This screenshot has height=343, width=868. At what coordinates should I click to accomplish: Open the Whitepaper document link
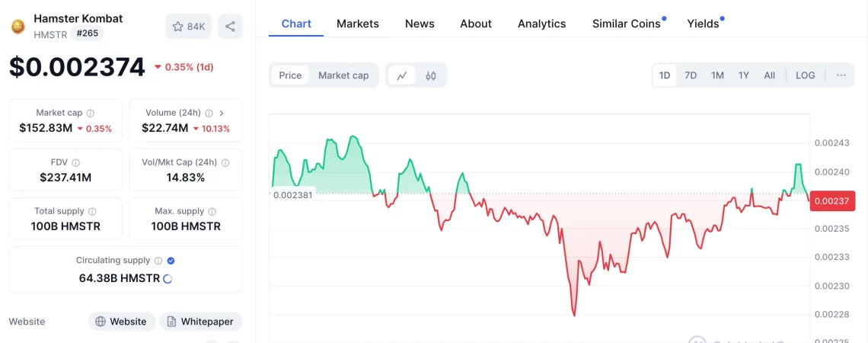point(200,322)
